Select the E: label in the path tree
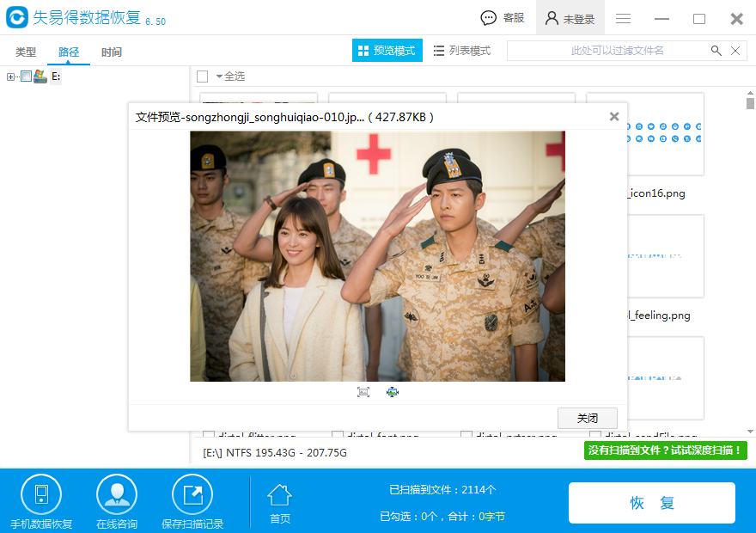This screenshot has width=756, height=533. [x=56, y=77]
